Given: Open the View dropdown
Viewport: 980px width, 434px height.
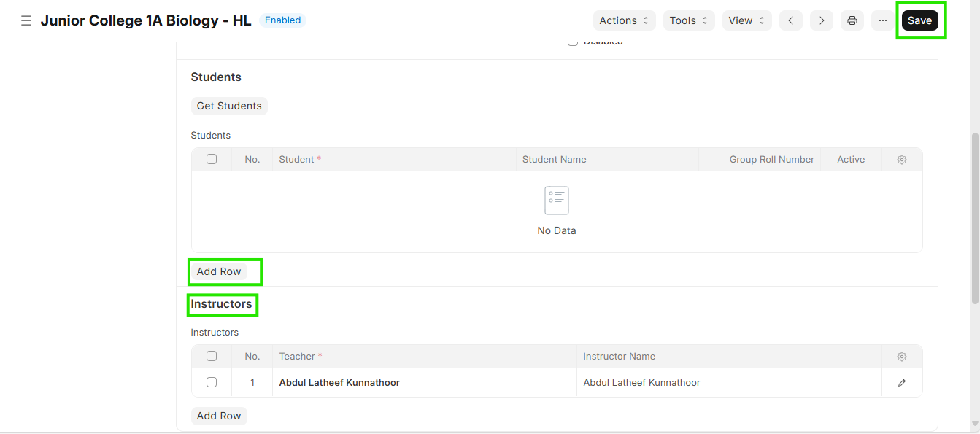Looking at the screenshot, I should point(746,20).
